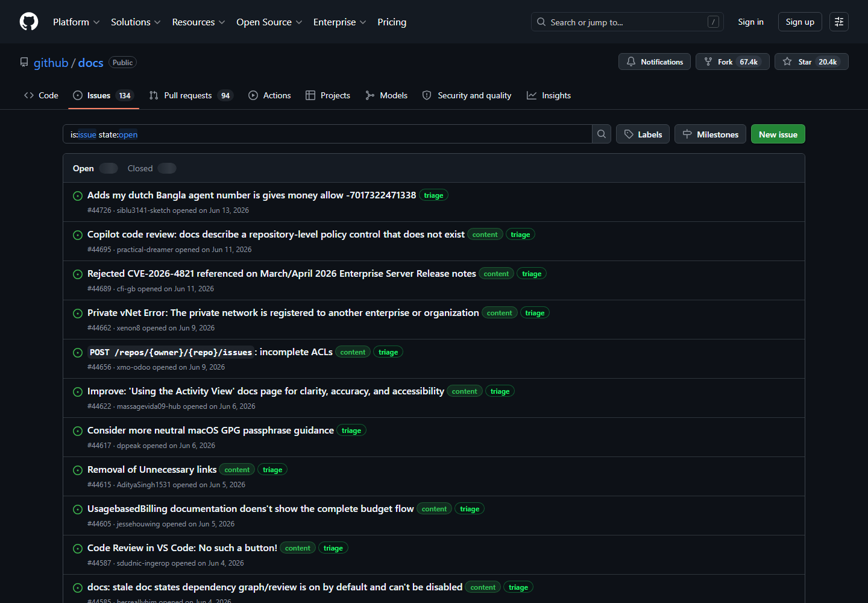Open the Milestones page

[x=710, y=134]
